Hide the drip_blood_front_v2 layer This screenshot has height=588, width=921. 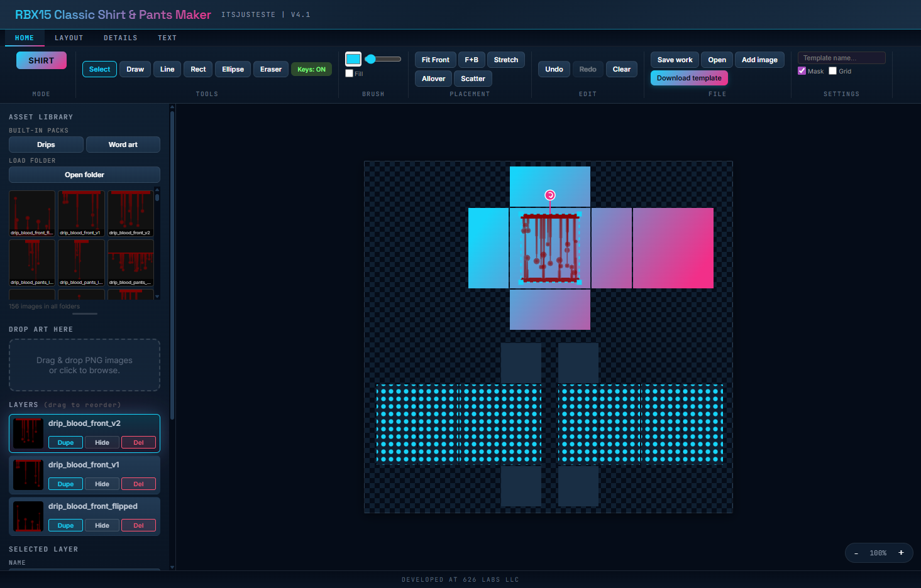[102, 442]
